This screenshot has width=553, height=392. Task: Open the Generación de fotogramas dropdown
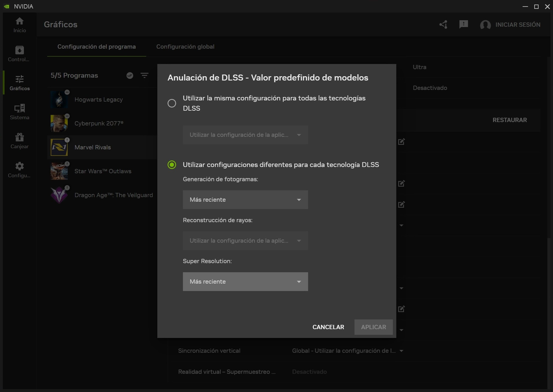click(245, 200)
